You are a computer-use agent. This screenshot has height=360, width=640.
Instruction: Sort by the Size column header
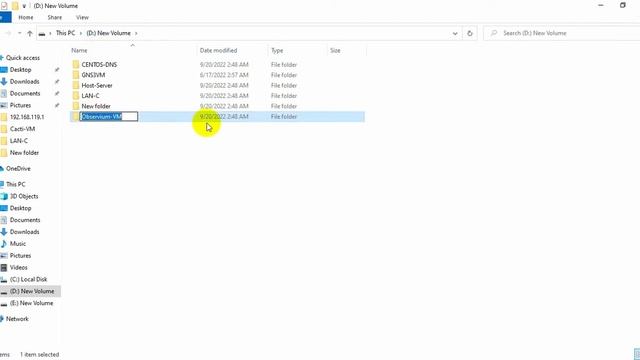point(335,51)
